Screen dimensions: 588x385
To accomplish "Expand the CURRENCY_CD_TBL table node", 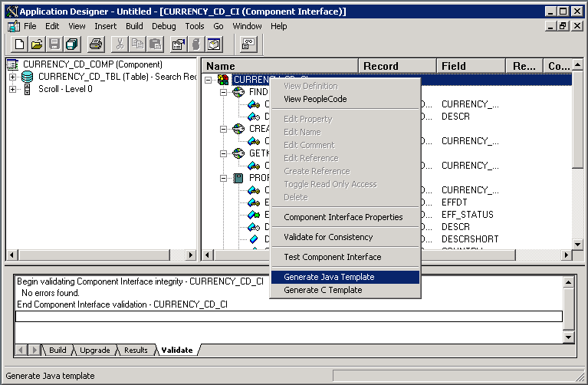I will pos(13,77).
